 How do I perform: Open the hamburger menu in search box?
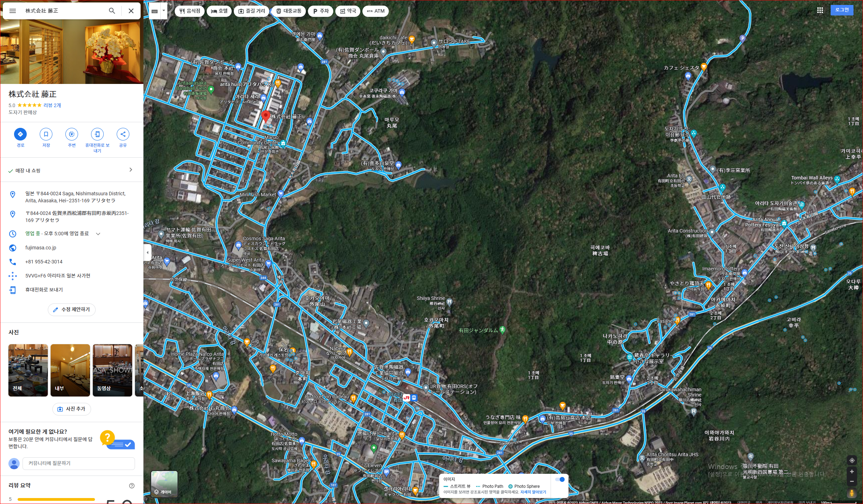(x=13, y=11)
